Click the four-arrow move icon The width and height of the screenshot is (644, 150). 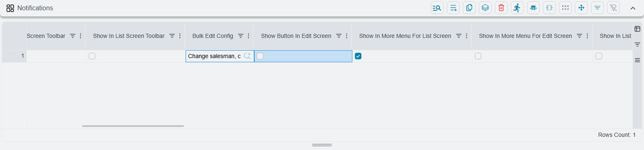tap(581, 8)
